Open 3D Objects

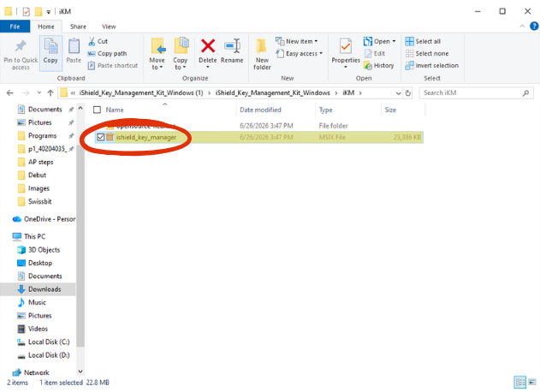point(45,250)
